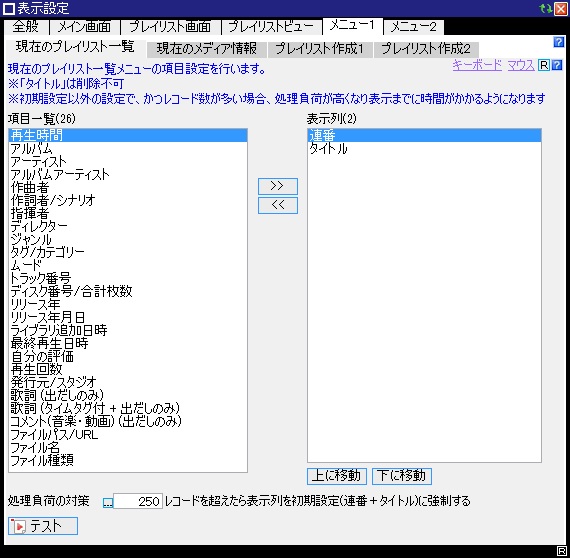Click the 250 records input field
This screenshot has width=570, height=558.
(138, 502)
